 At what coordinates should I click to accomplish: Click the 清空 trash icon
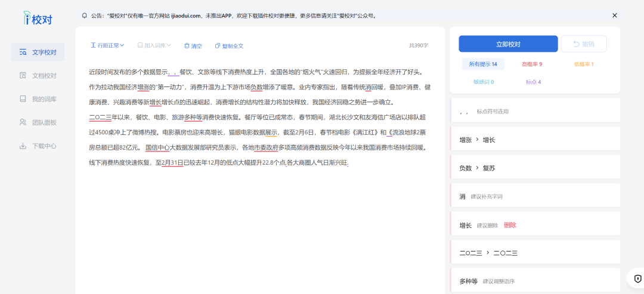pyautogui.click(x=187, y=46)
